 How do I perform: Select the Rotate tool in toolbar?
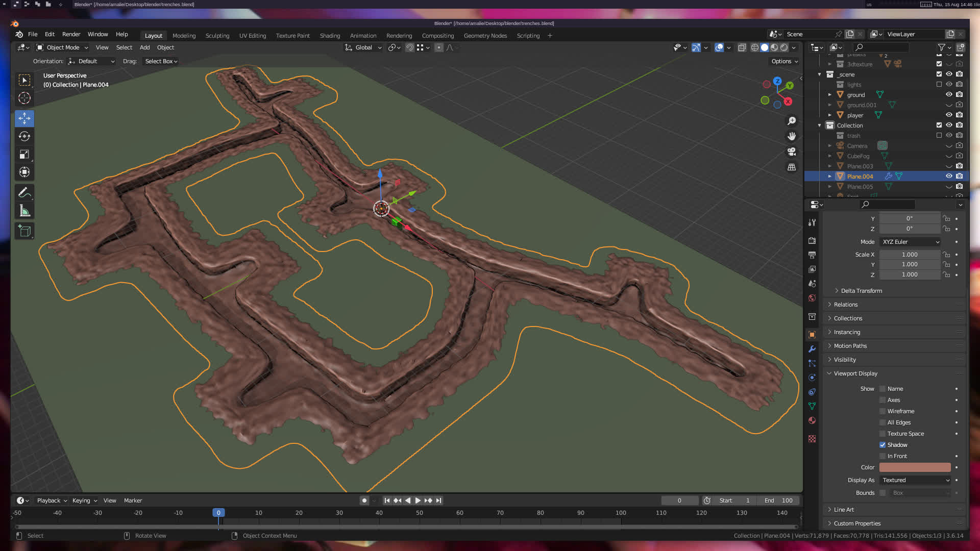click(24, 136)
